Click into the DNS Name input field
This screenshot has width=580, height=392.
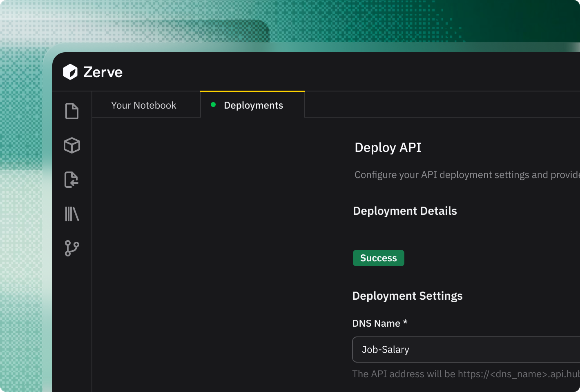(466, 350)
